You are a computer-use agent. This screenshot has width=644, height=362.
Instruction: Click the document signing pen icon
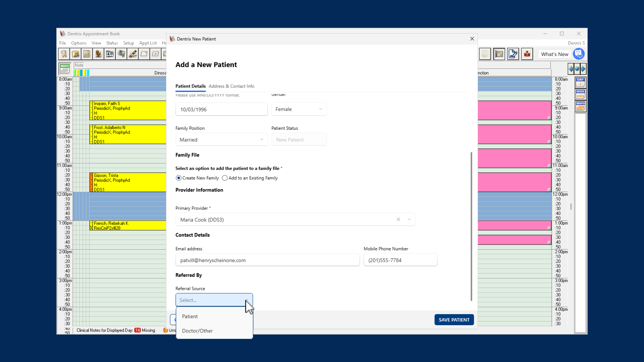[x=513, y=54]
